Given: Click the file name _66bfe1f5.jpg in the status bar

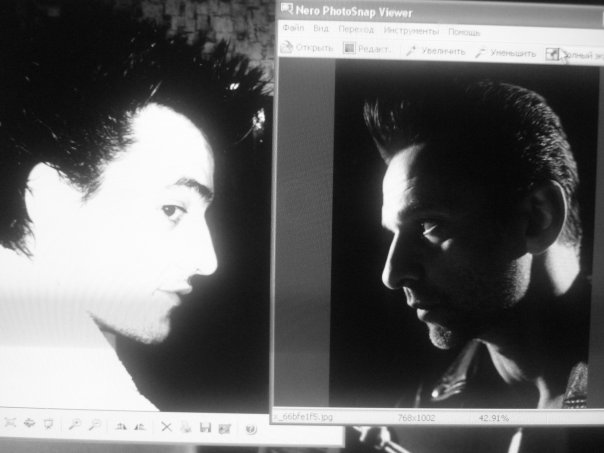Looking at the screenshot, I should 303,417.
